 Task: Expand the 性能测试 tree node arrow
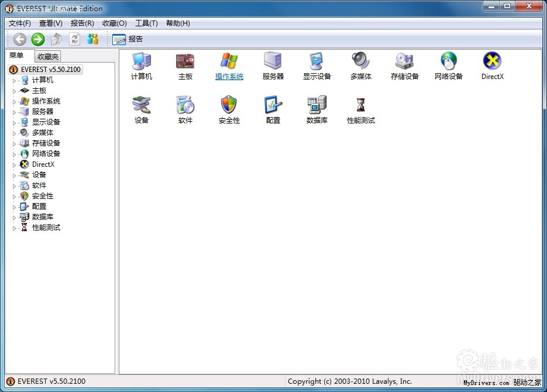(15, 228)
